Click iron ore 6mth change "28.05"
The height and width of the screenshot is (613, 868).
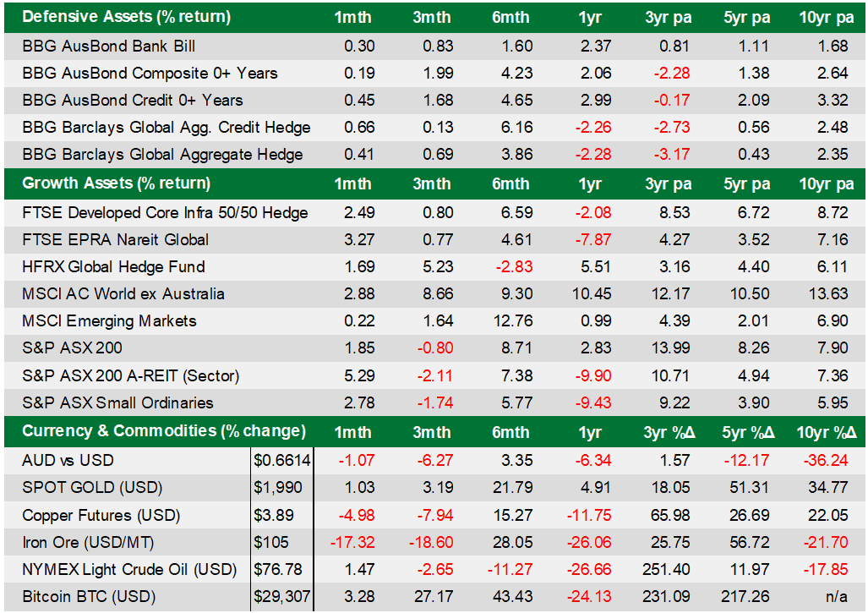(x=513, y=543)
